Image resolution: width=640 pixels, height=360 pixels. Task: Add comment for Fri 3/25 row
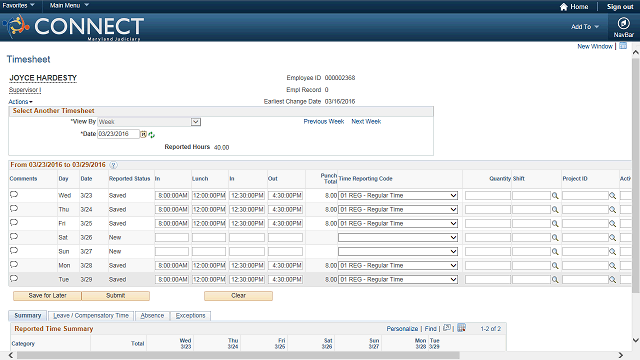[x=14, y=223]
